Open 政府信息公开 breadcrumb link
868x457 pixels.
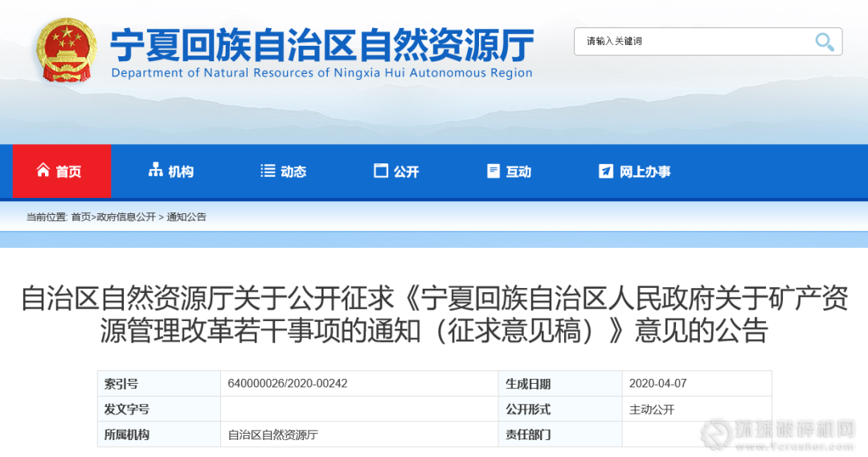click(126, 217)
